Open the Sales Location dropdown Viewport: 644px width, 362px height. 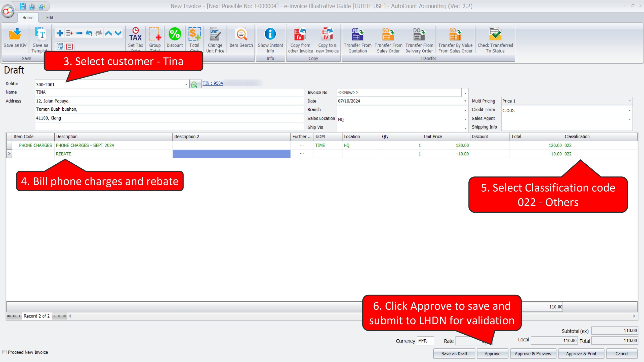(x=465, y=119)
